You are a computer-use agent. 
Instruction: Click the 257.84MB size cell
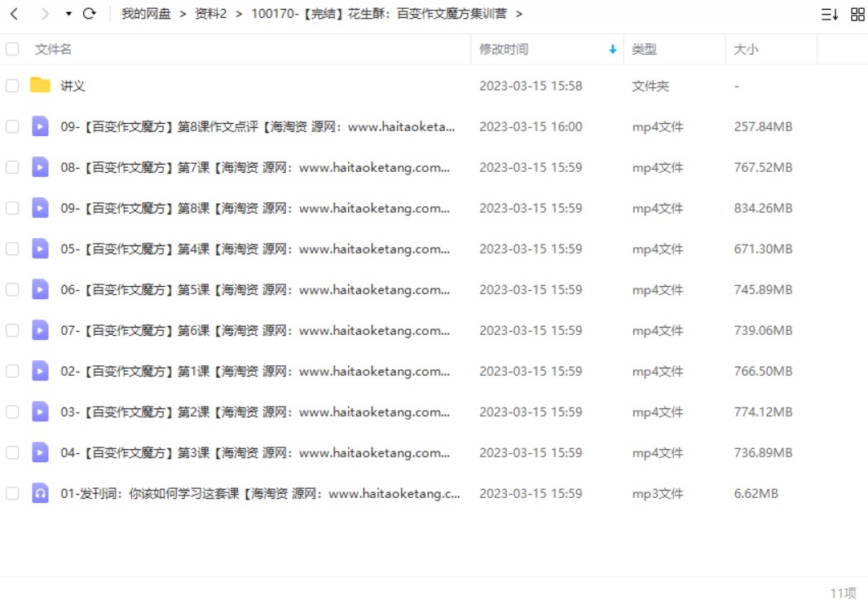click(x=763, y=127)
